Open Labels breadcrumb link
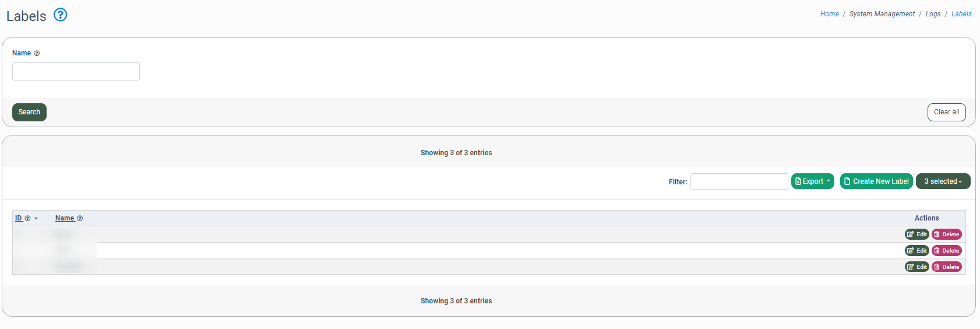This screenshot has height=329, width=980. (961, 14)
